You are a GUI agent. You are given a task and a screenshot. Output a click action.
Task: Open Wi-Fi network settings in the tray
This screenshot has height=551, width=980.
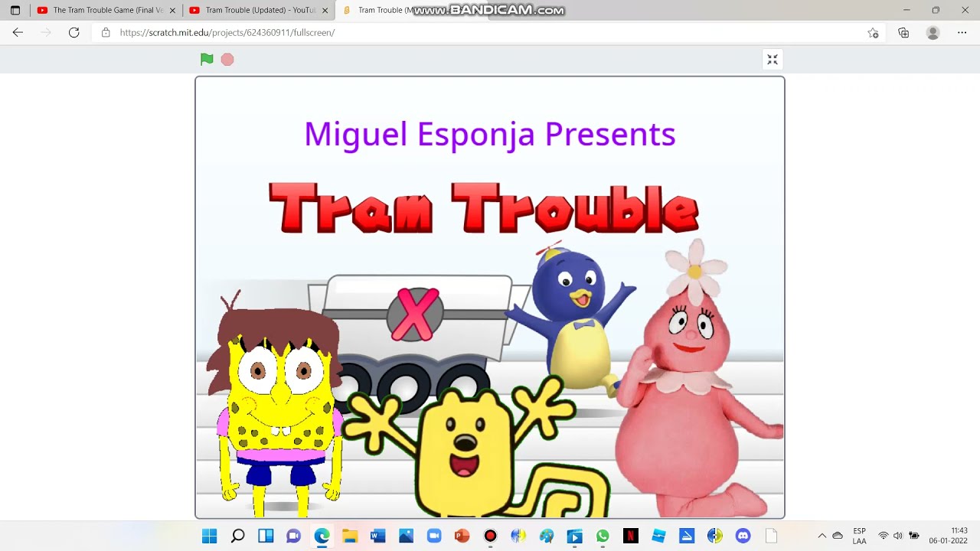coord(884,536)
